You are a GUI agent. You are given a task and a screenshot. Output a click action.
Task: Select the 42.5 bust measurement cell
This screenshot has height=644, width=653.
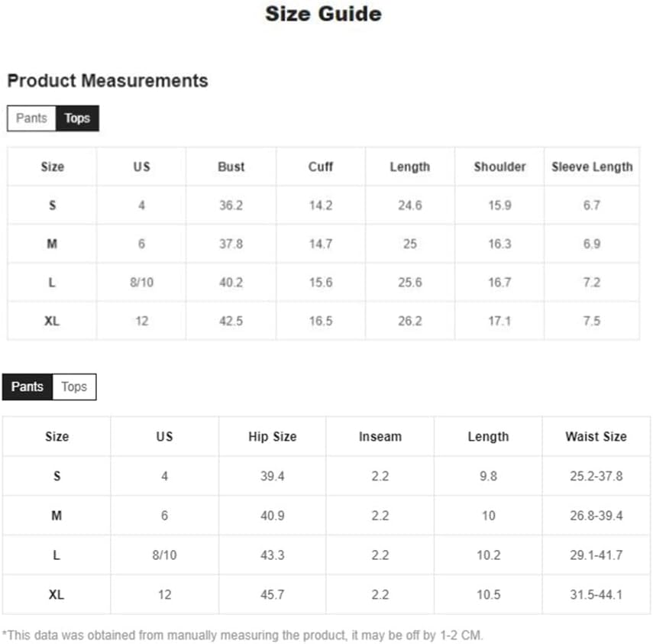231,321
